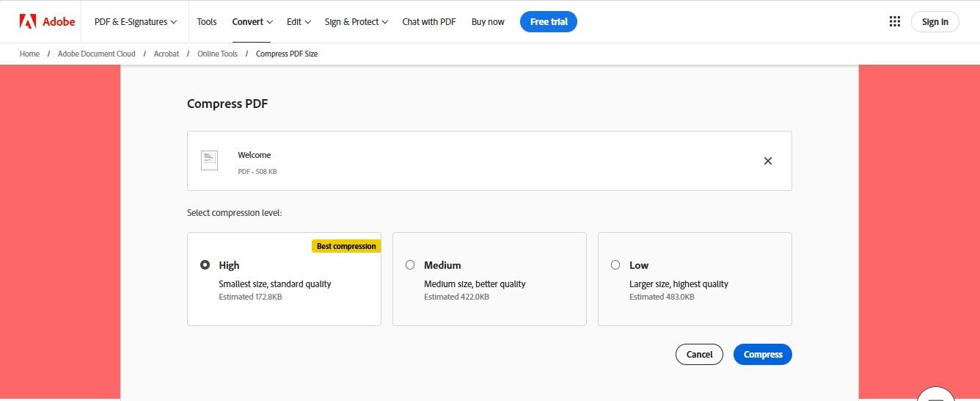This screenshot has width=980, height=401.
Task: Click Buy now in navigation
Action: coord(488,21)
